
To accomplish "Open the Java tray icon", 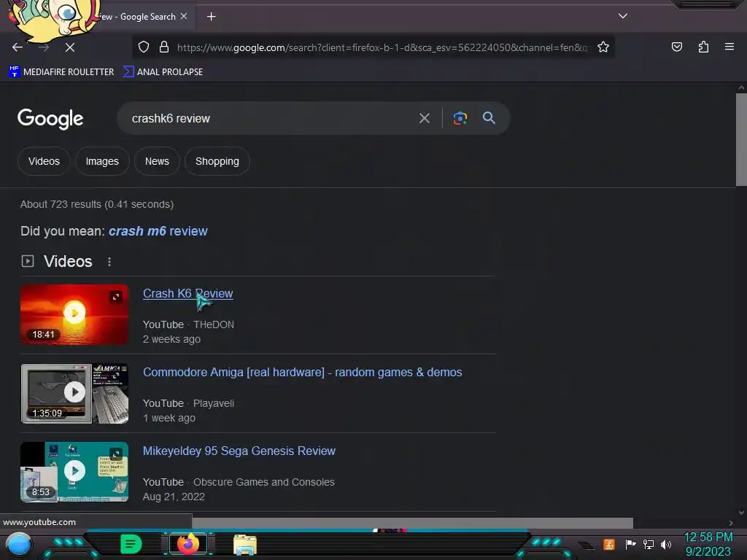I will click(609, 544).
